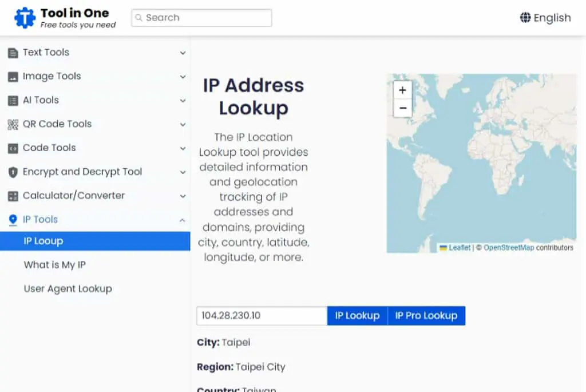Viewport: 586px width, 392px height.
Task: Click the Calculator/Converter icon
Action: (13, 196)
